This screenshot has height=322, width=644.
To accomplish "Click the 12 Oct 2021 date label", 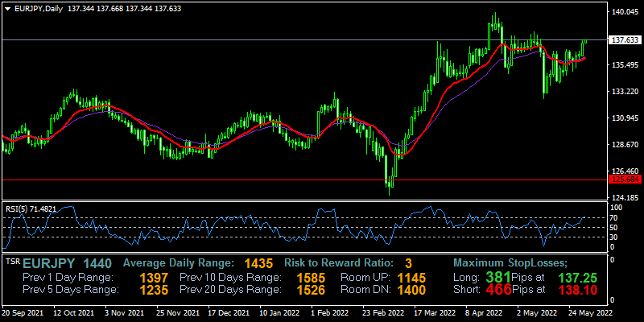I will 72,313.
